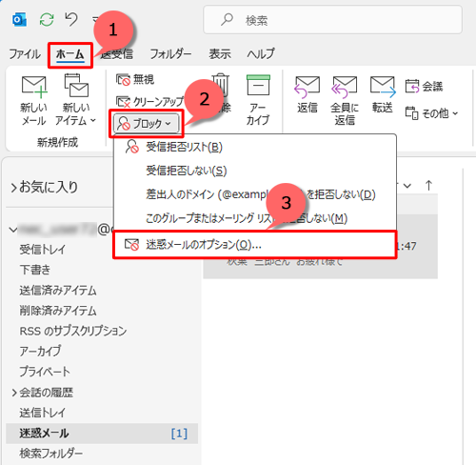Choose 受信拒否リスト(B) menu item
The width and height of the screenshot is (476, 465).
255,147
